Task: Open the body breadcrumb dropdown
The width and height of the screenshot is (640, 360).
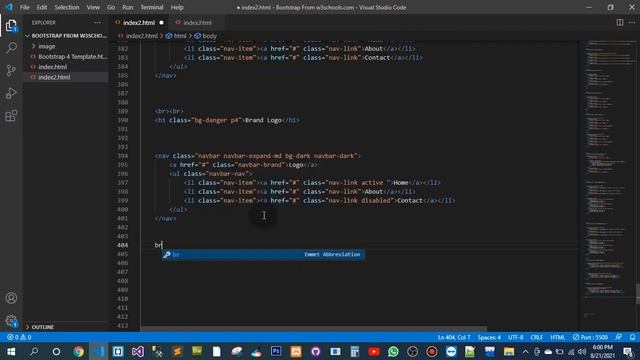Action: 206,36
